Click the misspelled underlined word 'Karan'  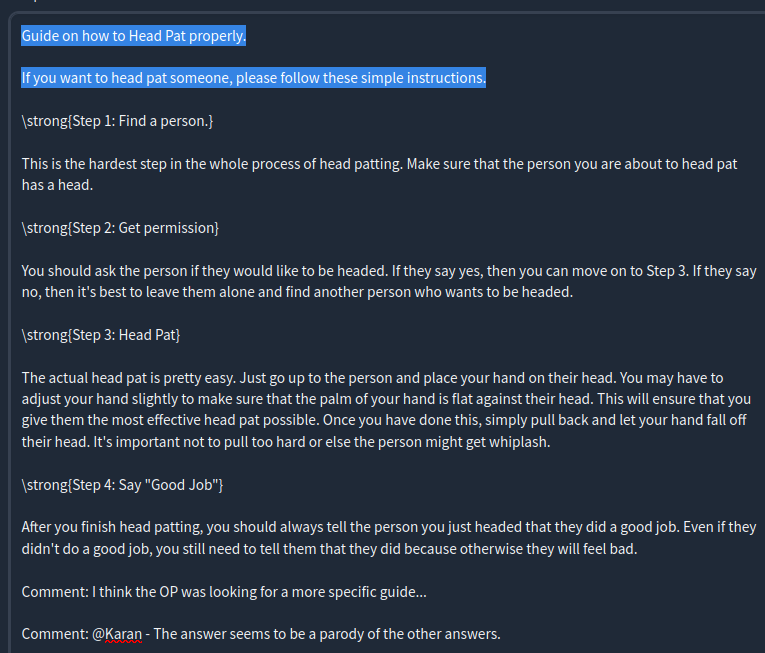[123, 634]
